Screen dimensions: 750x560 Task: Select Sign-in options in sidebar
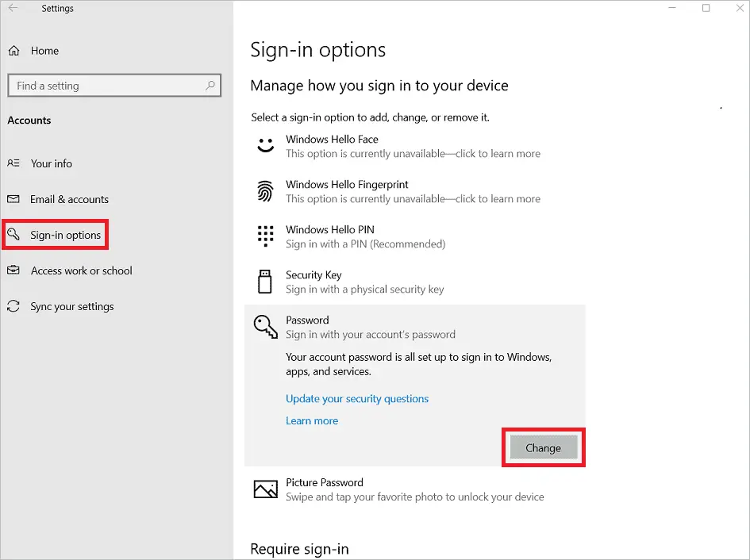tap(66, 235)
